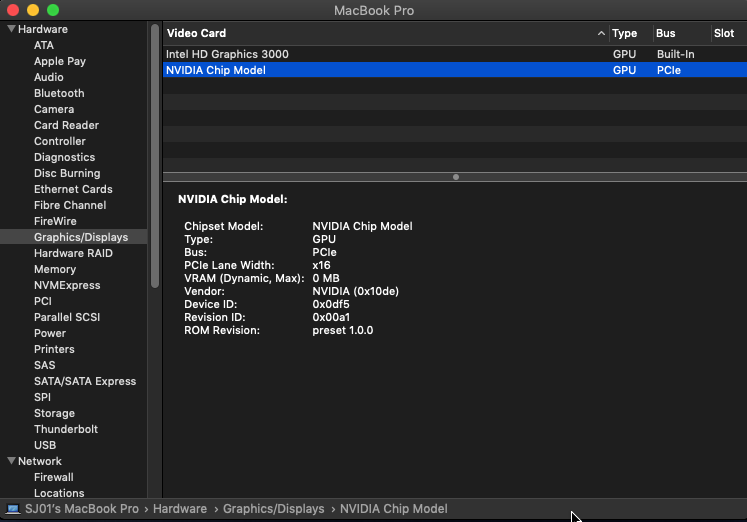Screen dimensions: 747x522
Task: Click the split pane divider handle dot
Action: 456,177
